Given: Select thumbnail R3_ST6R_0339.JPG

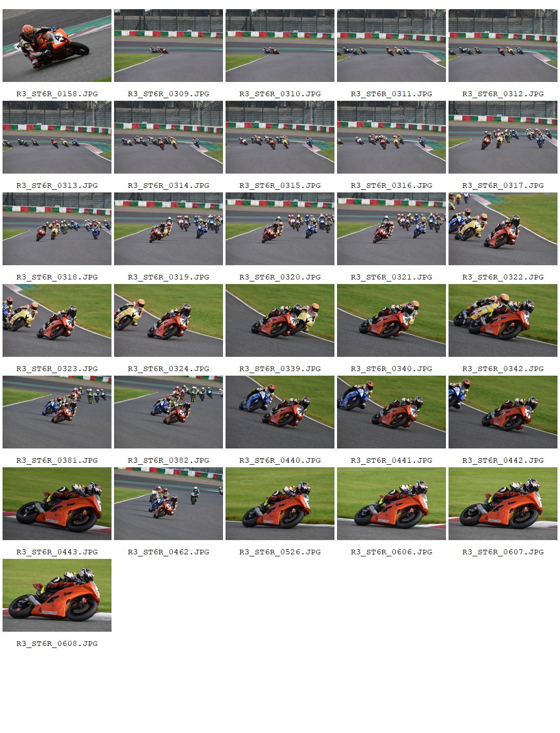Looking at the screenshot, I should [280, 320].
